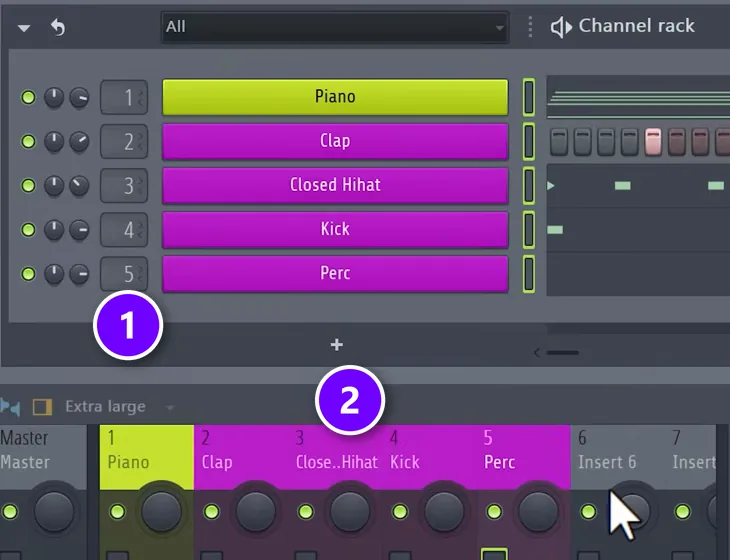Screen dimensions: 730x560
Task: Click the Perc channel volume knob
Action: [x=79, y=274]
